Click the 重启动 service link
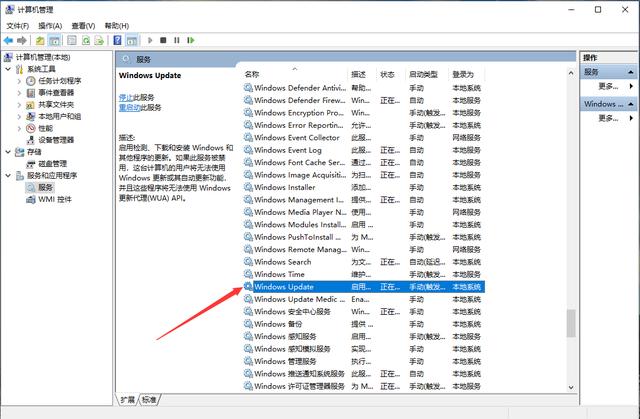 coord(129,108)
